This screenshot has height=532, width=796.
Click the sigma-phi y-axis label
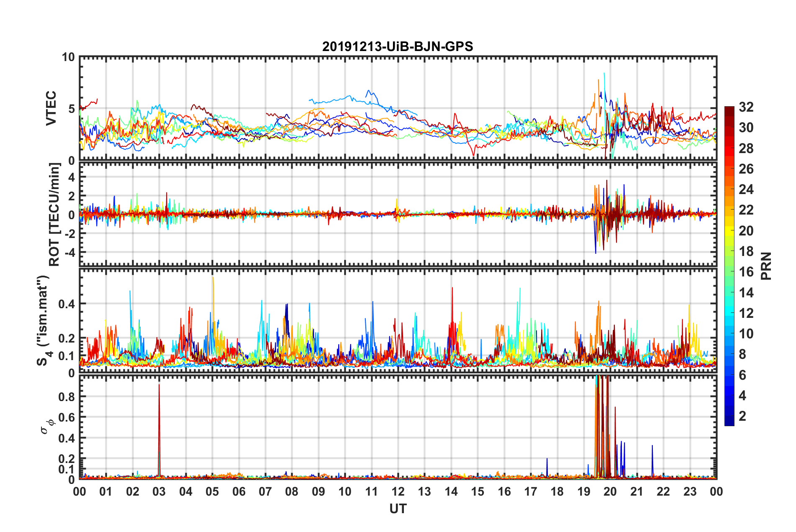click(47, 426)
